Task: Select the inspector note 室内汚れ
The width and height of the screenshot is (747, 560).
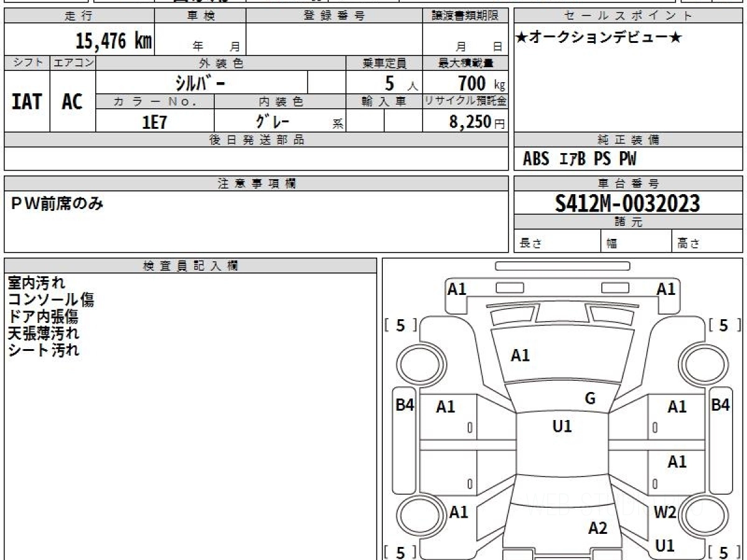Action: (36, 283)
